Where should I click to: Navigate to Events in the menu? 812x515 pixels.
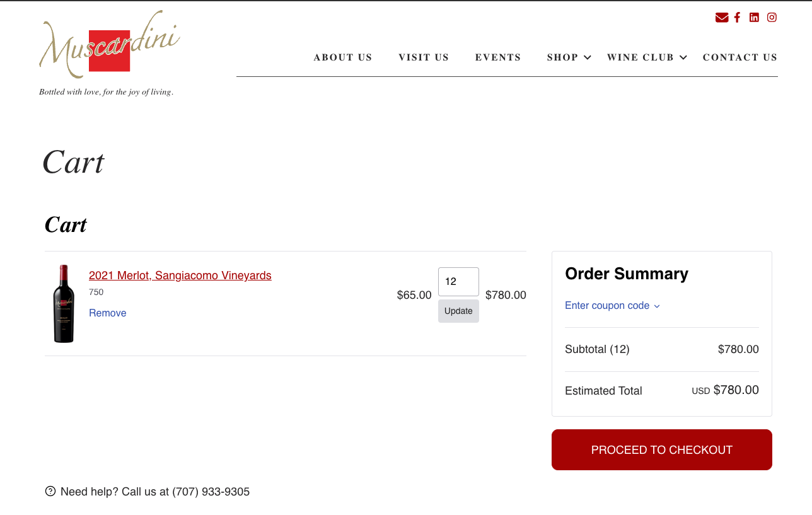coord(498,57)
